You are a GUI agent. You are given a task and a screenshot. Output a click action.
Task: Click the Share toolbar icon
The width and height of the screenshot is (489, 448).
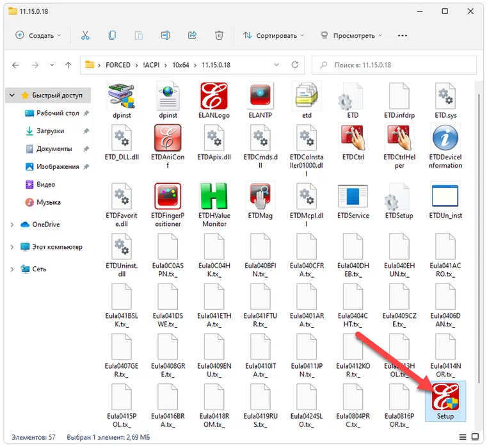(192, 36)
